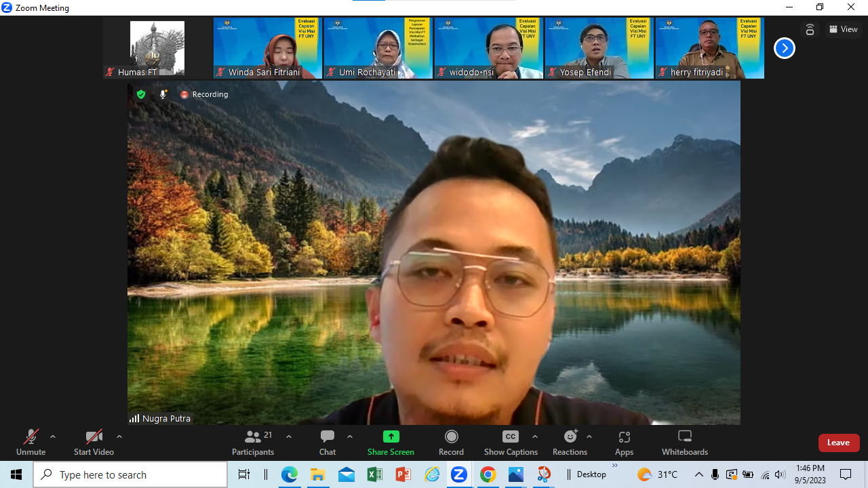
Task: Open the Apps panel
Action: coord(624,442)
